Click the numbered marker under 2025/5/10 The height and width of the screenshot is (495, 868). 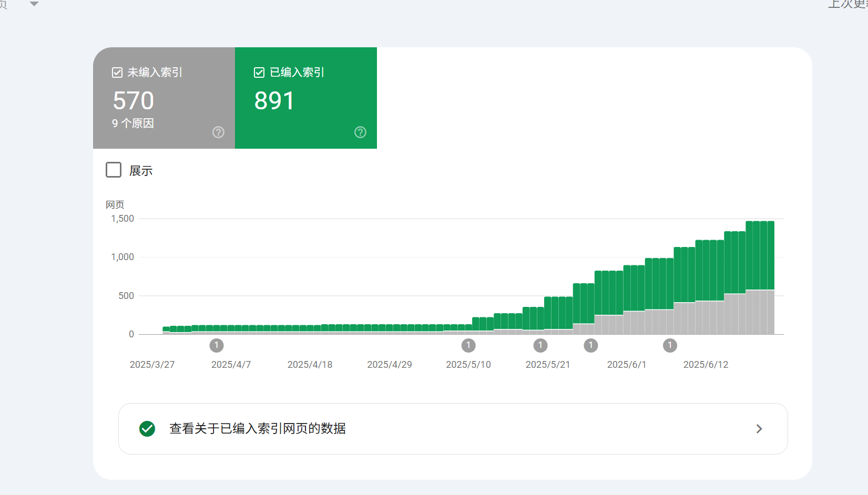tap(469, 345)
